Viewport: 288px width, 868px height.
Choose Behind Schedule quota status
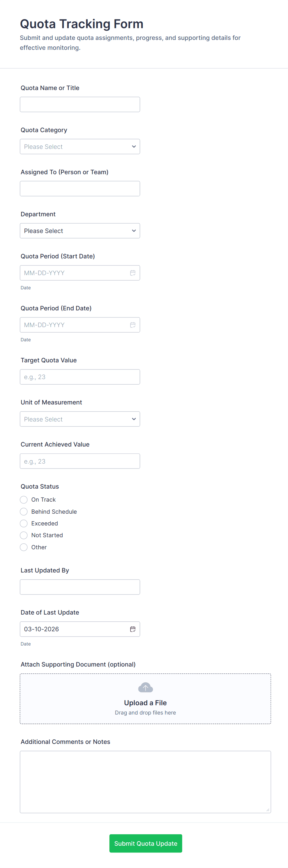24,512
